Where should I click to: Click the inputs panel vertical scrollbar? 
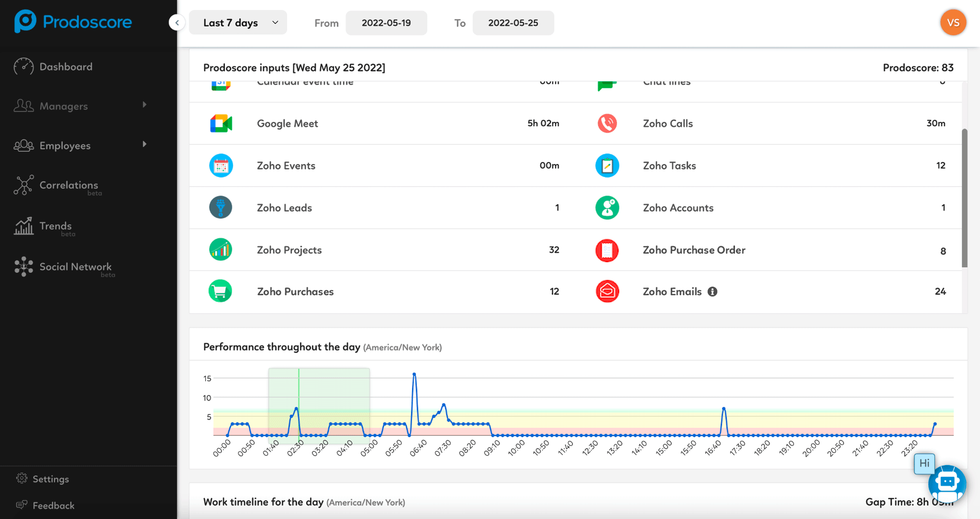tap(964, 198)
